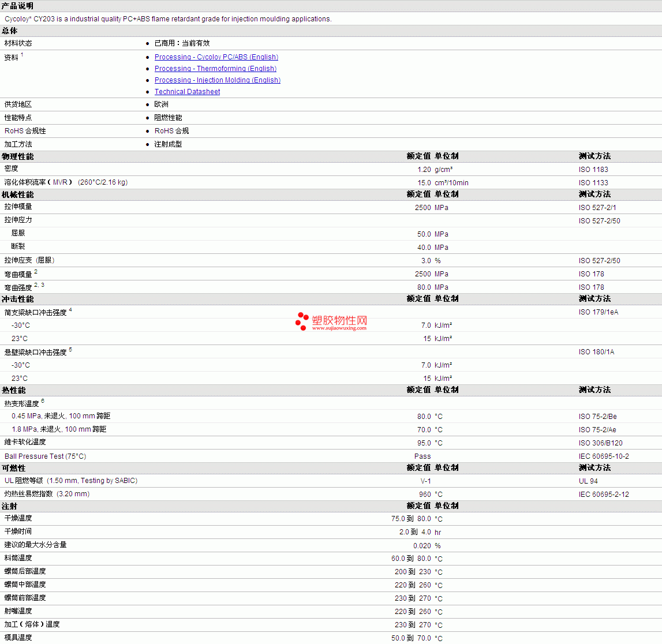Click the 料筒温度 row label

18,558
